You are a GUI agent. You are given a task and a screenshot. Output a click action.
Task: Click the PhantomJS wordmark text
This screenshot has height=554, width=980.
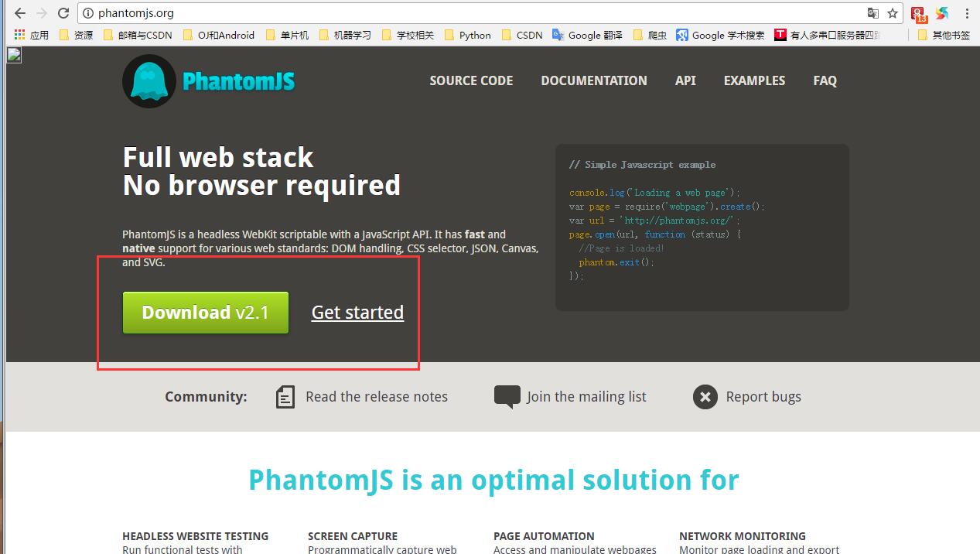click(239, 80)
